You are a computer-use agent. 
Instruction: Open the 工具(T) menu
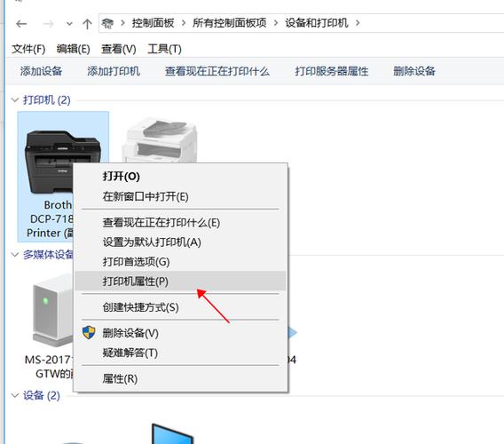tap(164, 49)
